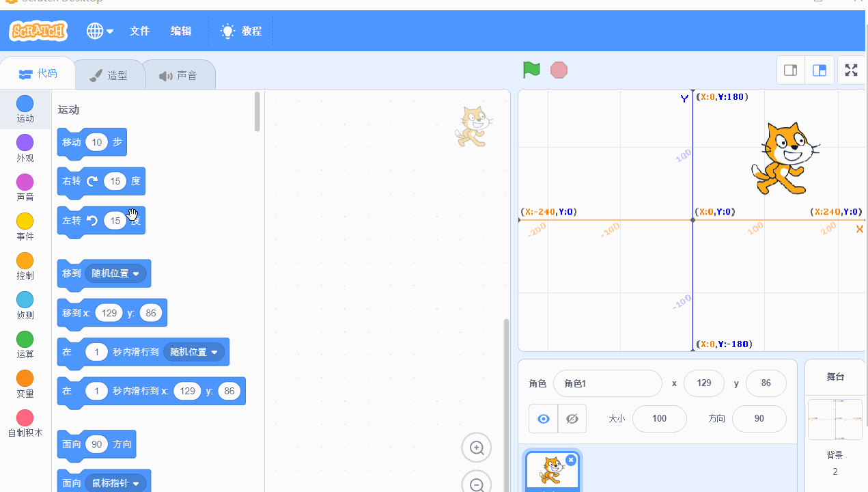Select the stage backdrop thumbnail
The height and width of the screenshot is (492, 868).
pos(835,420)
